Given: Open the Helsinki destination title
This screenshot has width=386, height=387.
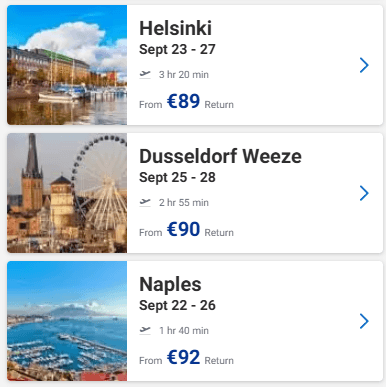Looking at the screenshot, I should coord(175,28).
